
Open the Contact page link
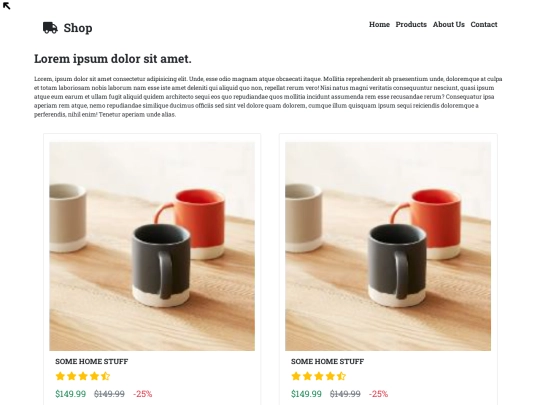coord(484,24)
